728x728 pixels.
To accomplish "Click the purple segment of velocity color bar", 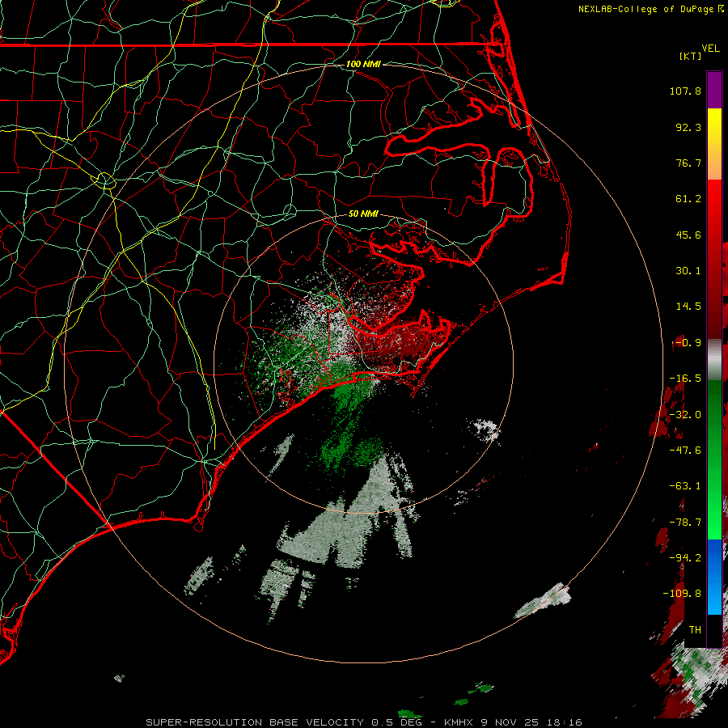I will (714, 90).
